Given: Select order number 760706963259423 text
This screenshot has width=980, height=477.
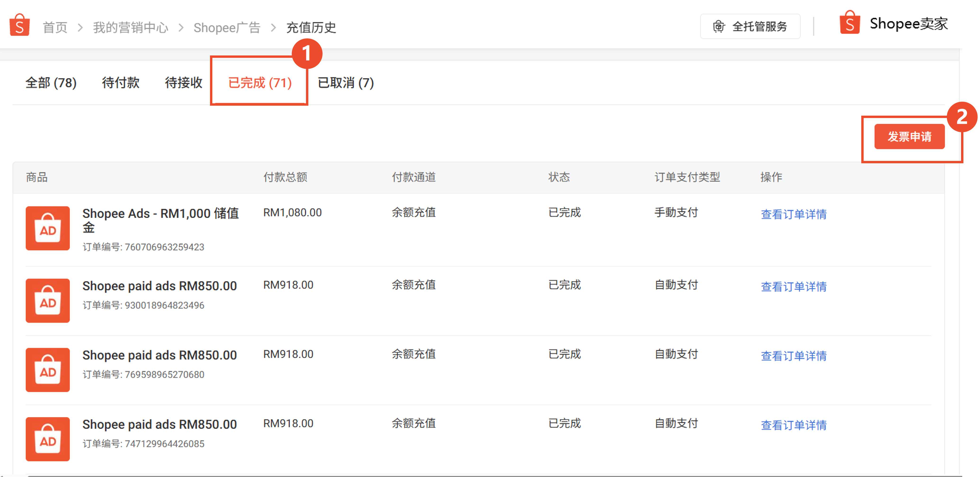Looking at the screenshot, I should pos(164,247).
